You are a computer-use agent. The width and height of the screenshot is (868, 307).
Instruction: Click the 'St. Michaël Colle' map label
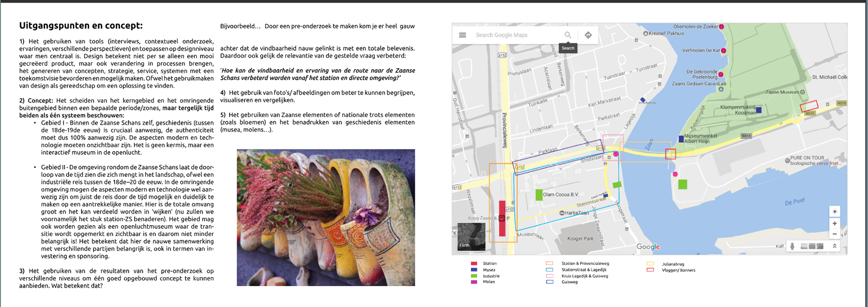pyautogui.click(x=830, y=77)
